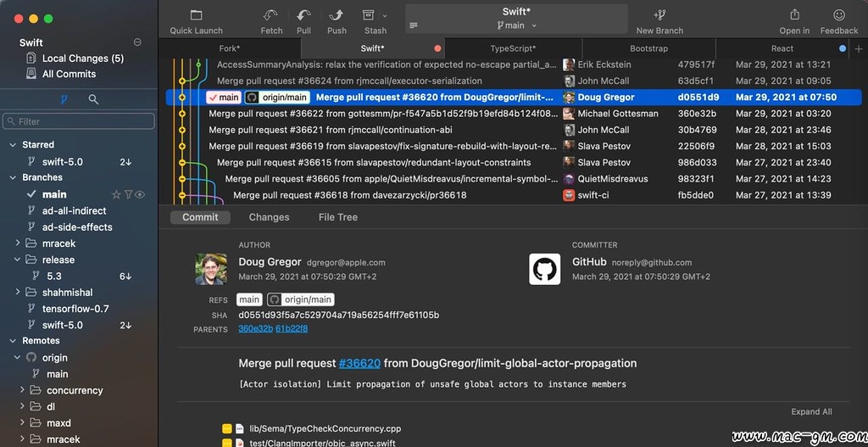Collapse the origin remote
Screen dimensions: 868x447
(18, 357)
